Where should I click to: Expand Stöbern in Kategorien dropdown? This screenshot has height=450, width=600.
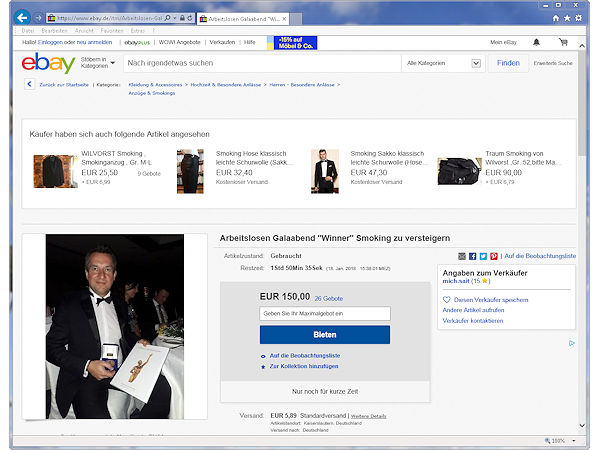98,63
